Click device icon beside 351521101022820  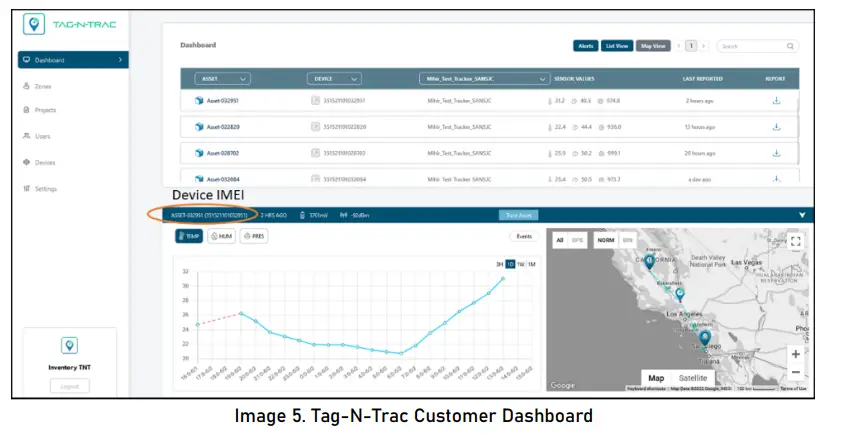pyautogui.click(x=315, y=127)
